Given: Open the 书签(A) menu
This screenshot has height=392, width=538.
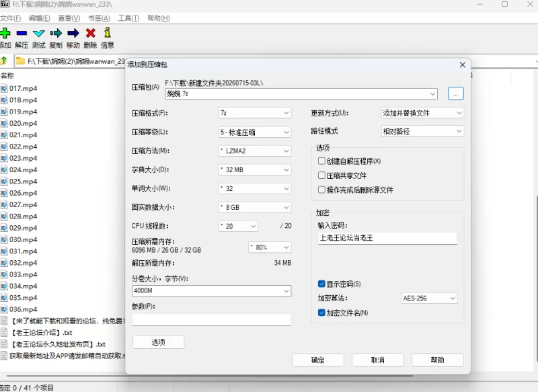Looking at the screenshot, I should click(x=99, y=18).
